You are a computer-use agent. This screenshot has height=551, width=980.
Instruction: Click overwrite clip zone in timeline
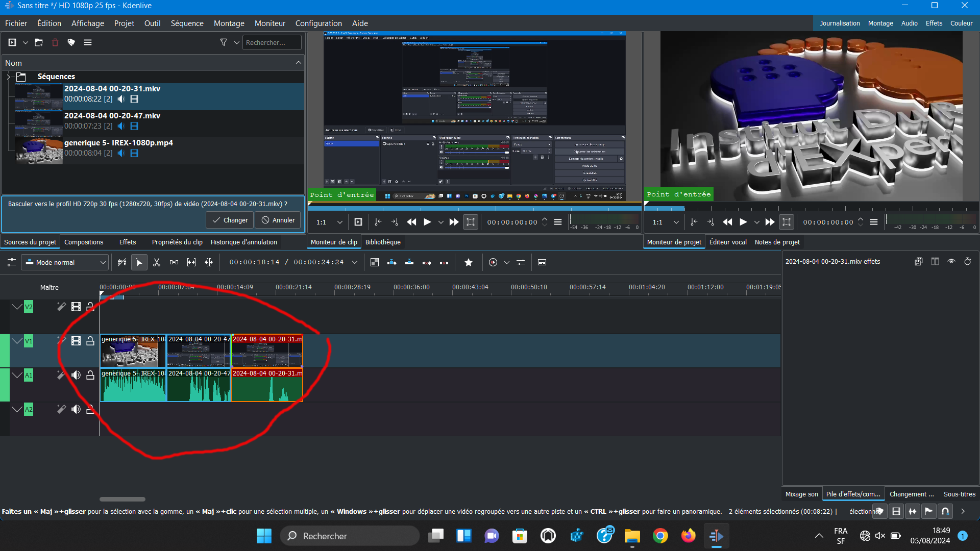(409, 262)
